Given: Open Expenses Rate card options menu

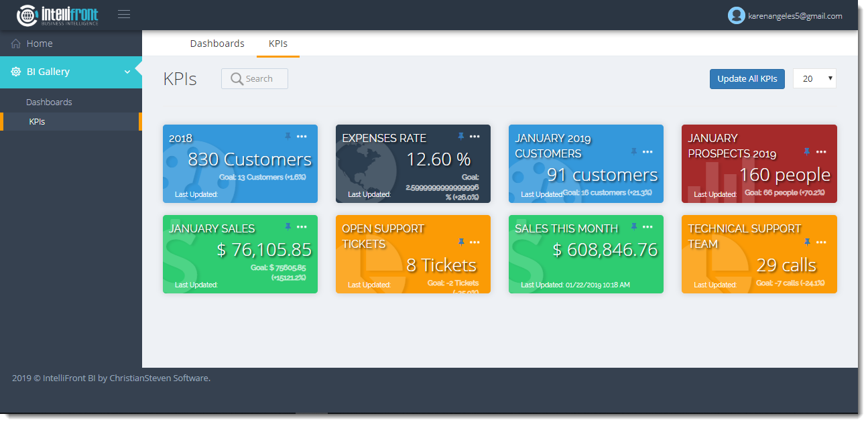Looking at the screenshot, I should tap(475, 137).
